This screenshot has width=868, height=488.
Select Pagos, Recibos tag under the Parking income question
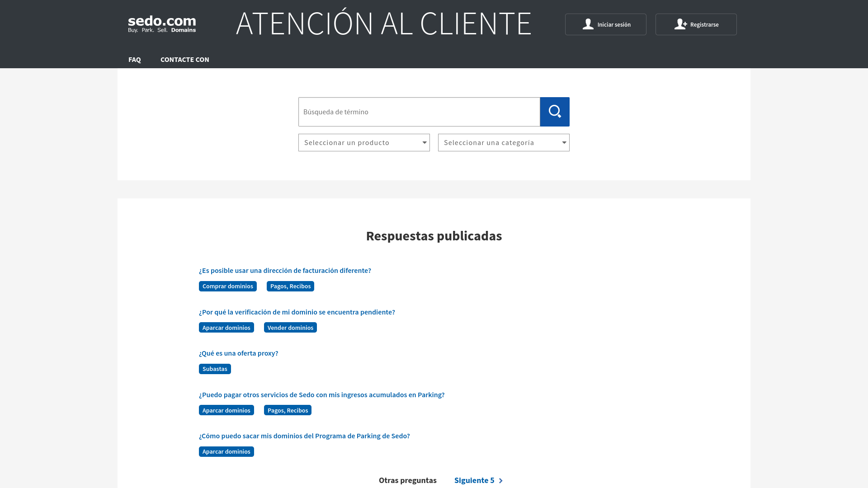[288, 410]
